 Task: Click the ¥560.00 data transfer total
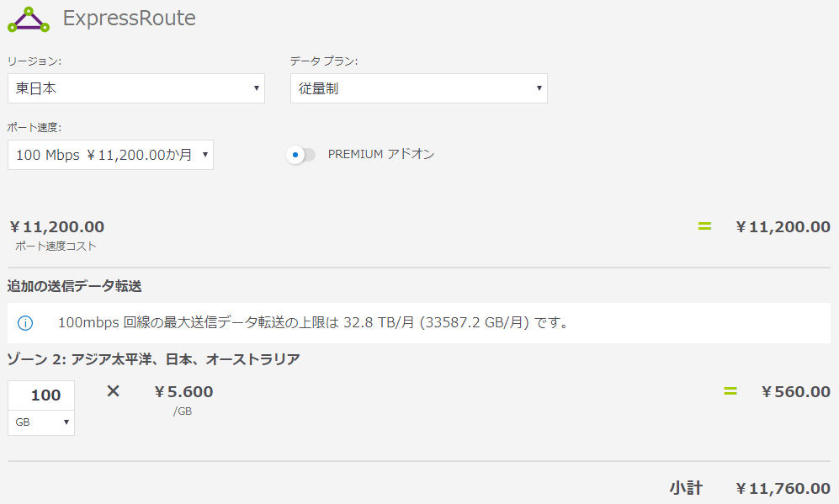tap(795, 392)
